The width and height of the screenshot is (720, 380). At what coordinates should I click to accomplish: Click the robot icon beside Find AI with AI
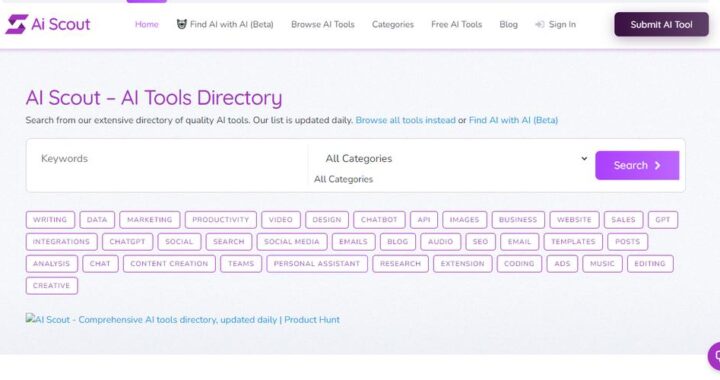coord(181,24)
